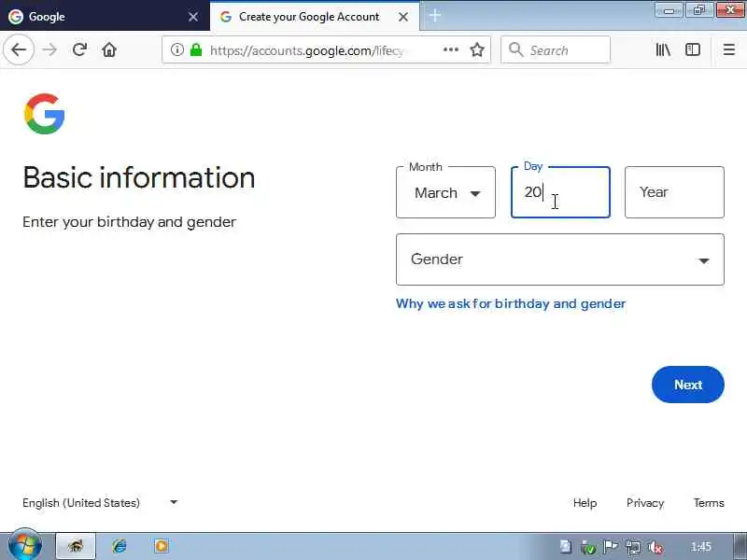Viewport: 747px width, 560px height.
Task: Click the blue Next button
Action: [x=688, y=385]
